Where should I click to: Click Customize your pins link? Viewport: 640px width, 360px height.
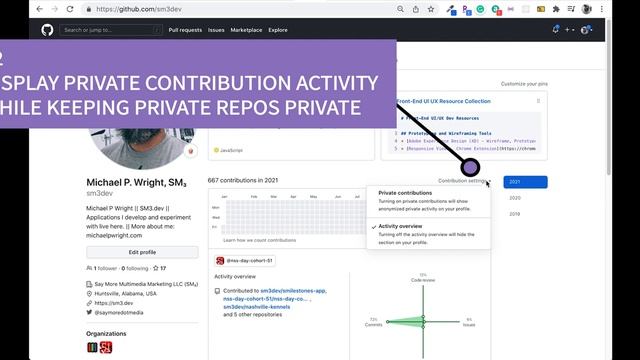click(x=524, y=84)
